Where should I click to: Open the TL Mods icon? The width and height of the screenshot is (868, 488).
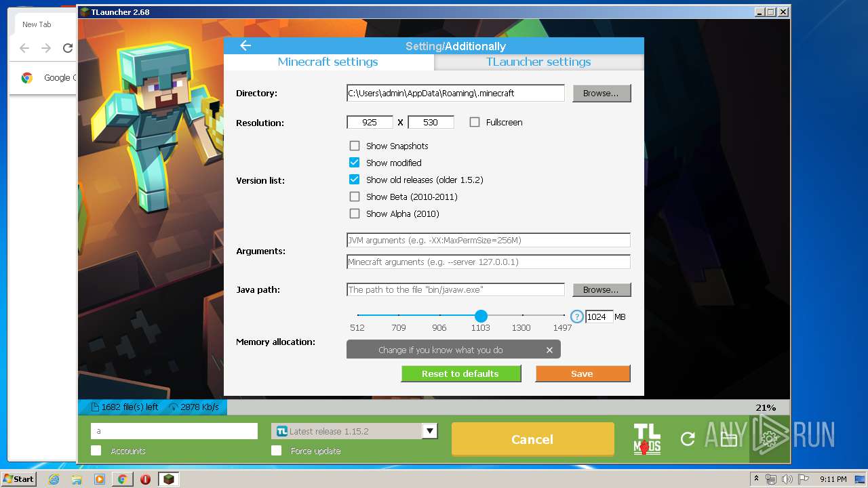pos(647,439)
